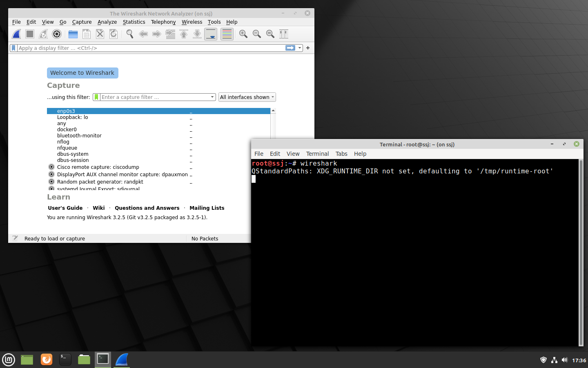The width and height of the screenshot is (588, 368).
Task: Zoom in on the packet list
Action: tap(243, 34)
